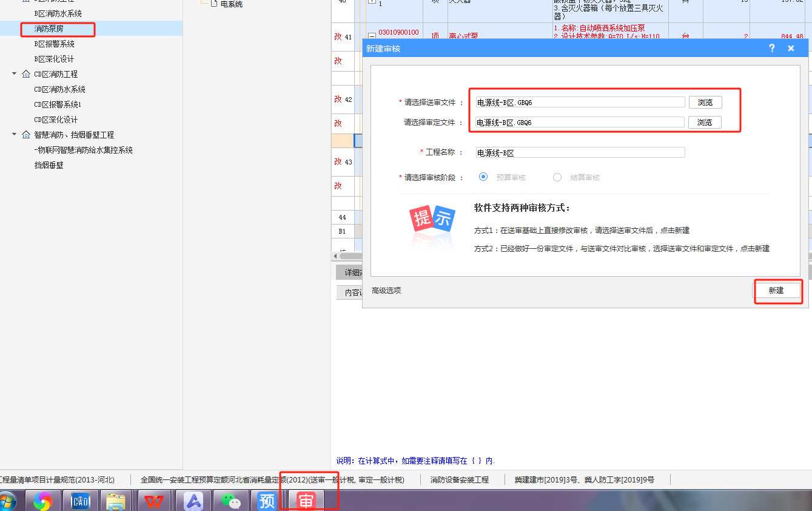Screen dimensions: 812x511
Task: Click the 工程名称 input field
Action: tap(580, 153)
